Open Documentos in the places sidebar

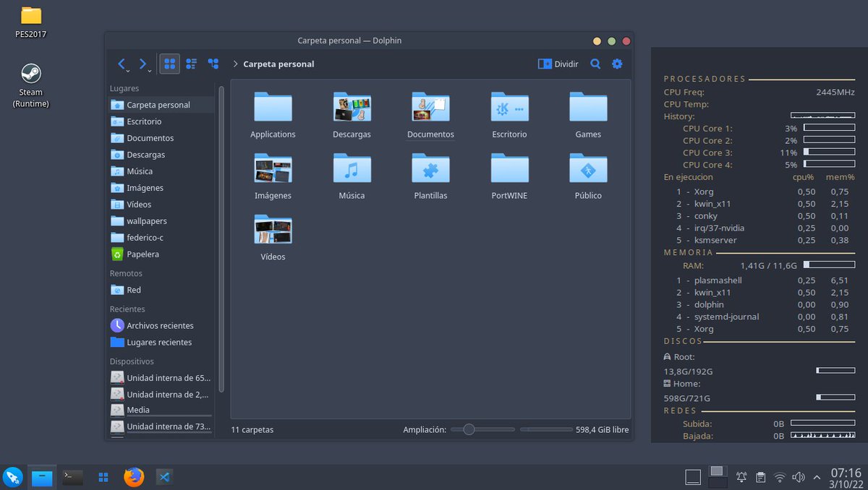click(161, 138)
